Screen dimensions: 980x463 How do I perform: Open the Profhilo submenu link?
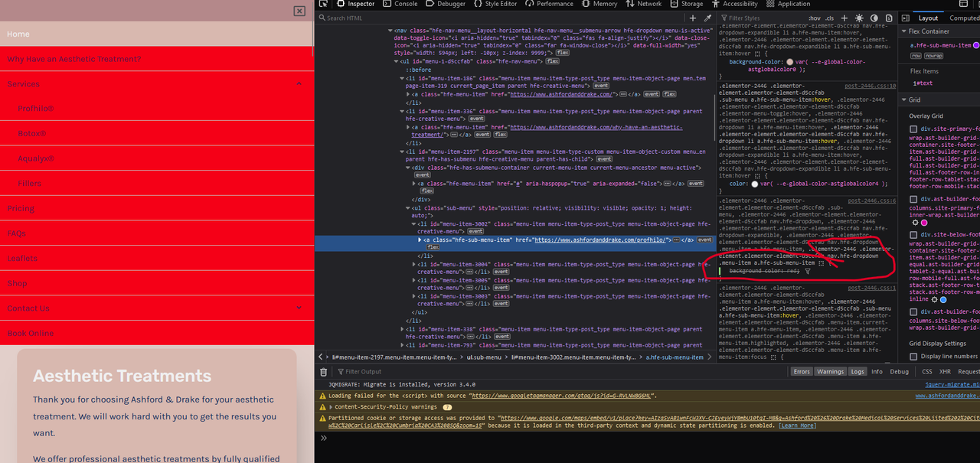(157, 109)
